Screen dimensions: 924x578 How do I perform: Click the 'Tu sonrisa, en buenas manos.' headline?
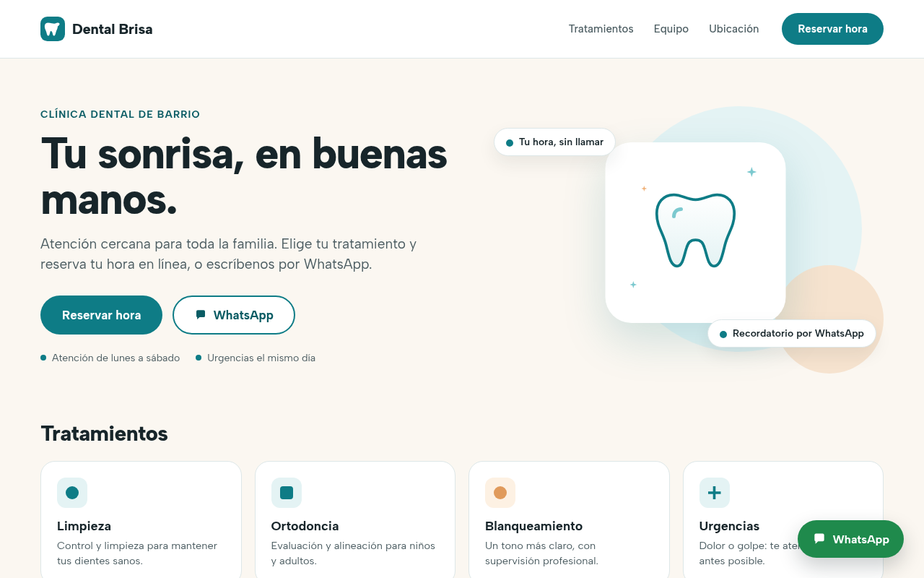[244, 176]
